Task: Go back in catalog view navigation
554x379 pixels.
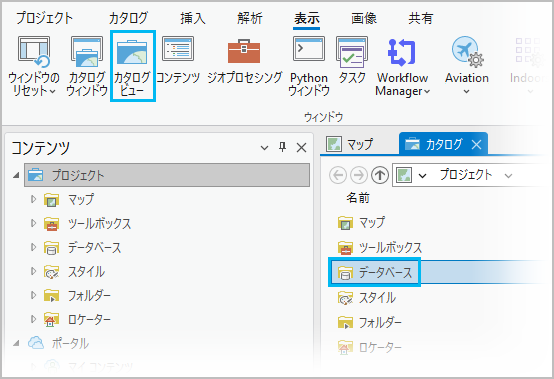Action: (x=337, y=175)
